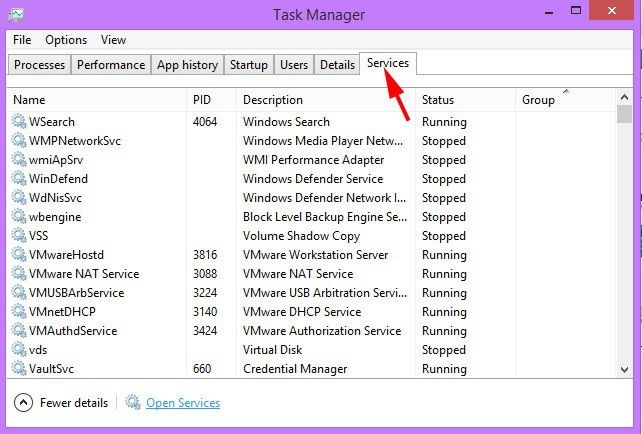Click PID 660 cell
The width and height of the screenshot is (642, 434).
tap(202, 369)
